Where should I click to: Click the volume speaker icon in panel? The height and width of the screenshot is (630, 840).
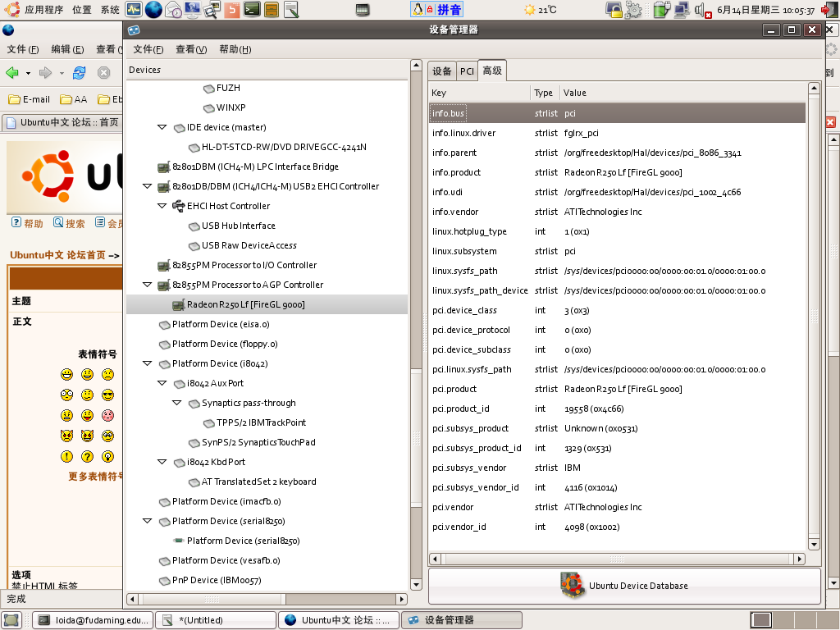point(702,10)
